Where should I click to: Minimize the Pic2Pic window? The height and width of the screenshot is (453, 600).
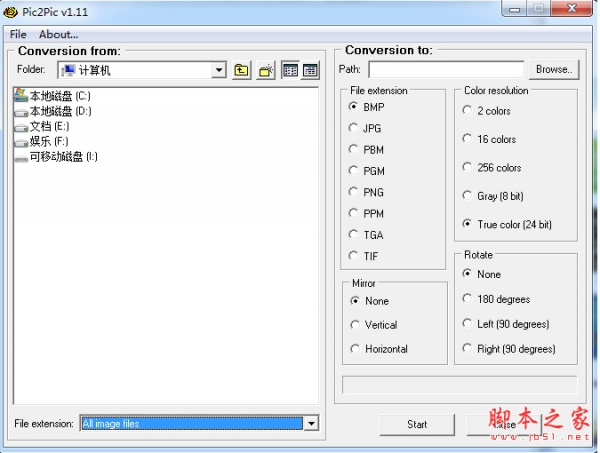[x=514, y=8]
